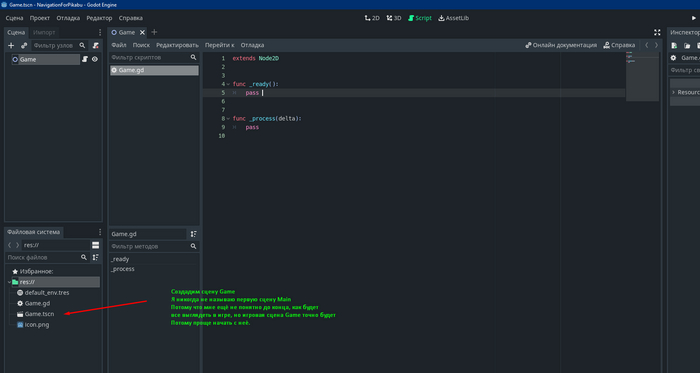The height and width of the screenshot is (373, 700).
Task: Click the instance child scene link icon
Action: (x=24, y=46)
